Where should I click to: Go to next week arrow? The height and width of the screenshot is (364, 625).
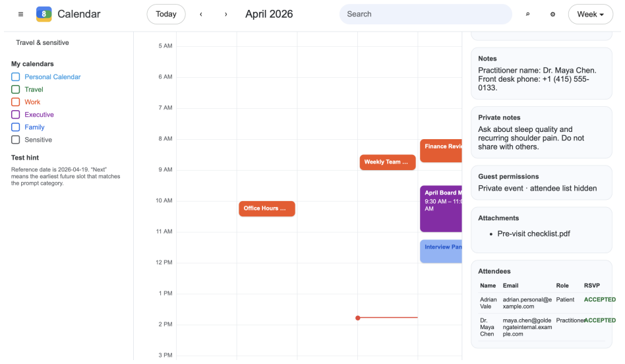pyautogui.click(x=226, y=15)
